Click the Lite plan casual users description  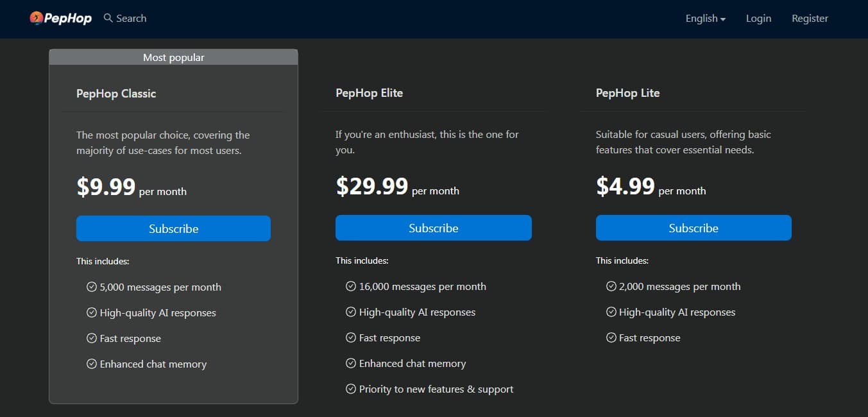pyautogui.click(x=683, y=142)
